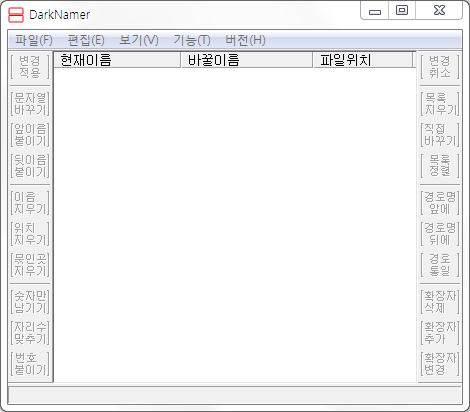The image size is (470, 412).
Task: Maximize the DarkNamer window
Action: coord(402,11)
